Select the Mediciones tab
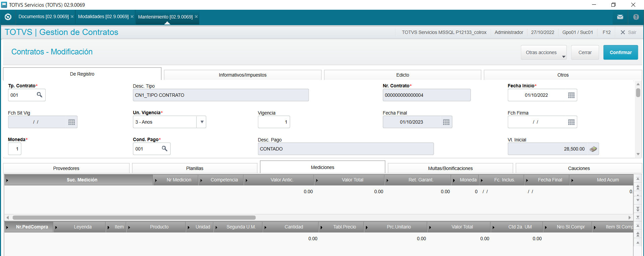Image resolution: width=644 pixels, height=256 pixels. pos(322,167)
